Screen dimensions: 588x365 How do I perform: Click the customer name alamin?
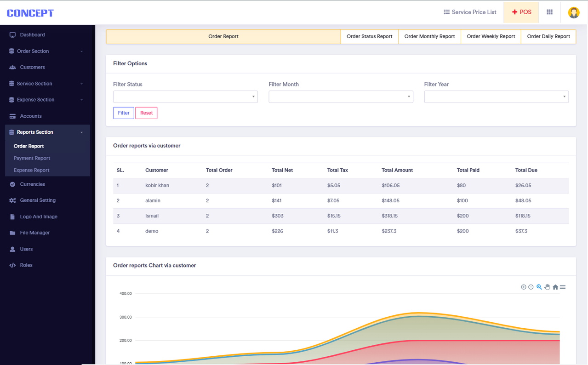(153, 200)
